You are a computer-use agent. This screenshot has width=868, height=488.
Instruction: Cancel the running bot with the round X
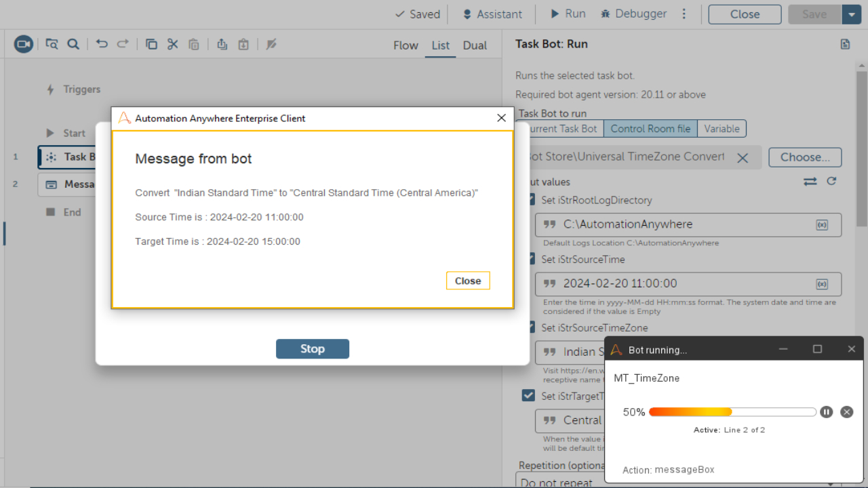(x=846, y=412)
